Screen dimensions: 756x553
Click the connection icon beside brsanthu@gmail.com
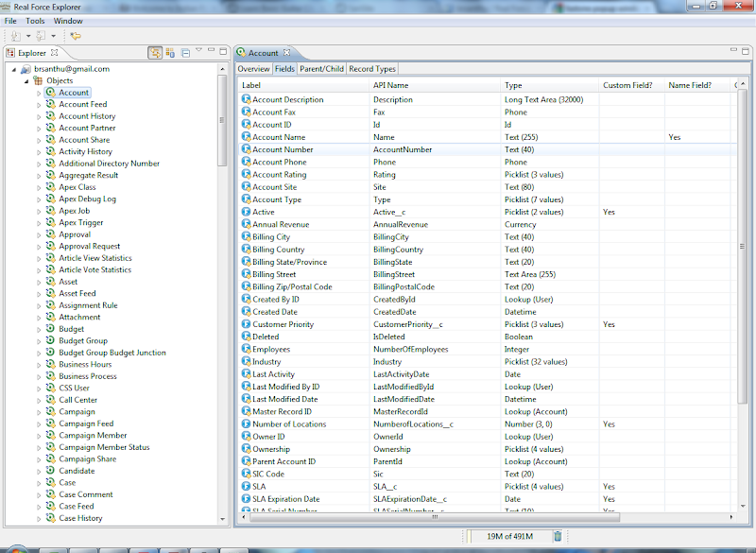(26, 69)
